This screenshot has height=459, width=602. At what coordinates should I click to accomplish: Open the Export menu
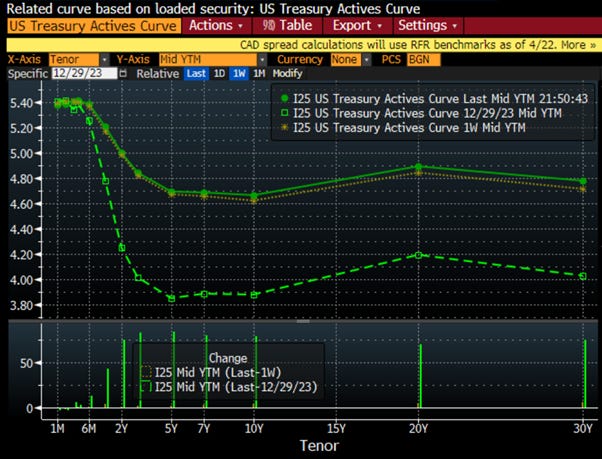coord(358,26)
